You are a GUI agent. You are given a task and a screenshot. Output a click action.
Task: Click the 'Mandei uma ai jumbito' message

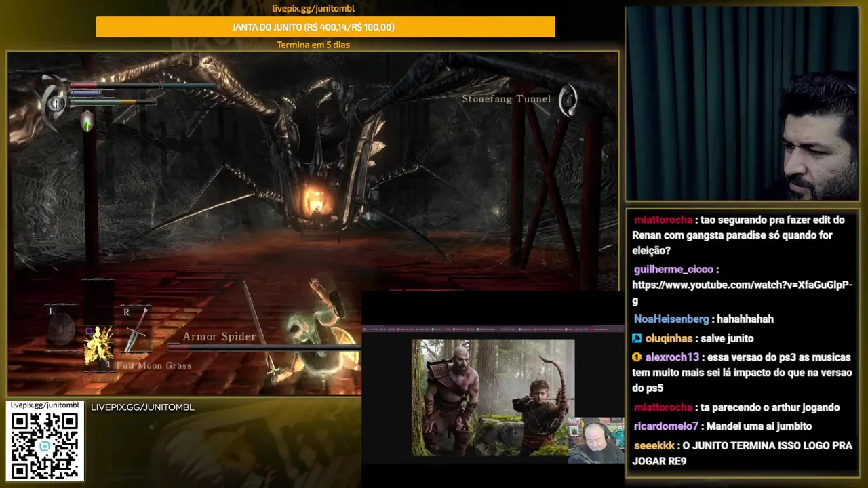759,426
